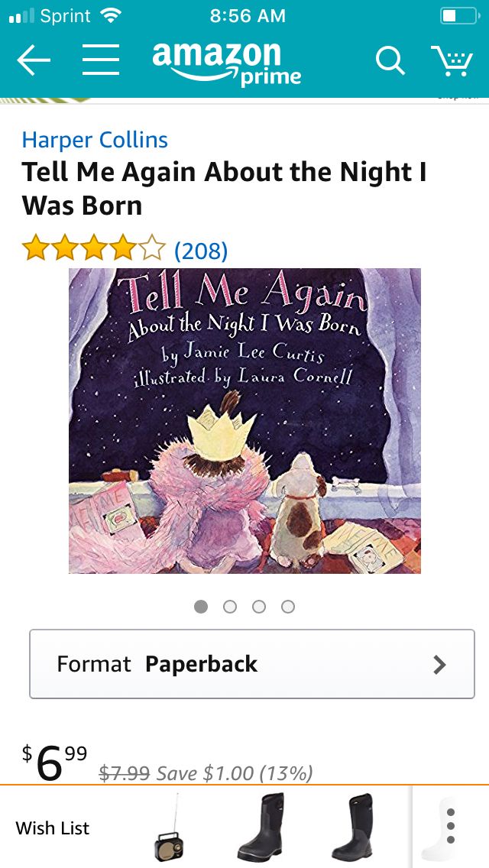The image size is (489, 868).
Task: Open the Format Paperback selector
Action: pos(252,664)
